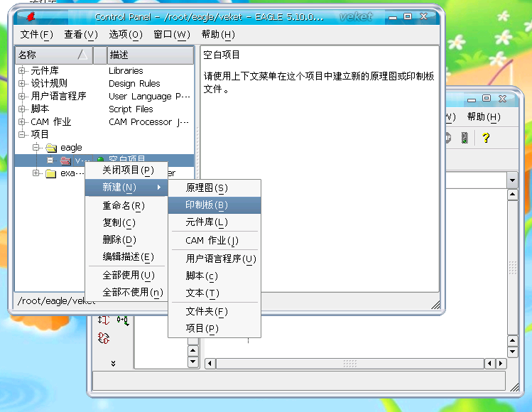The height and width of the screenshot is (412, 532).
Task: Open 帮助(H) menu in the background editor window
Action: pos(484,117)
